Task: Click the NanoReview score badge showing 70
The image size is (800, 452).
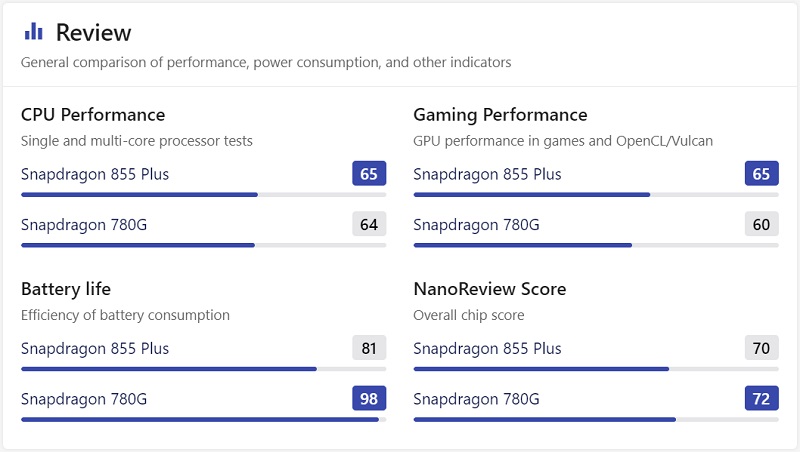Action: [761, 348]
